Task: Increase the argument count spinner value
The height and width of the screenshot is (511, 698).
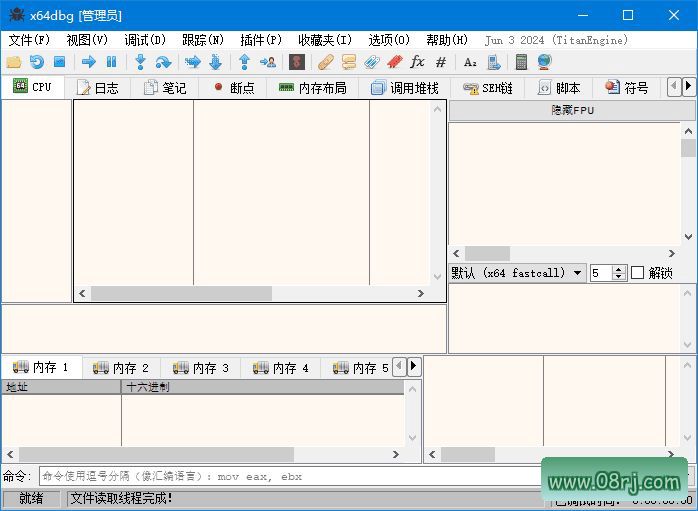Action: pos(619,269)
